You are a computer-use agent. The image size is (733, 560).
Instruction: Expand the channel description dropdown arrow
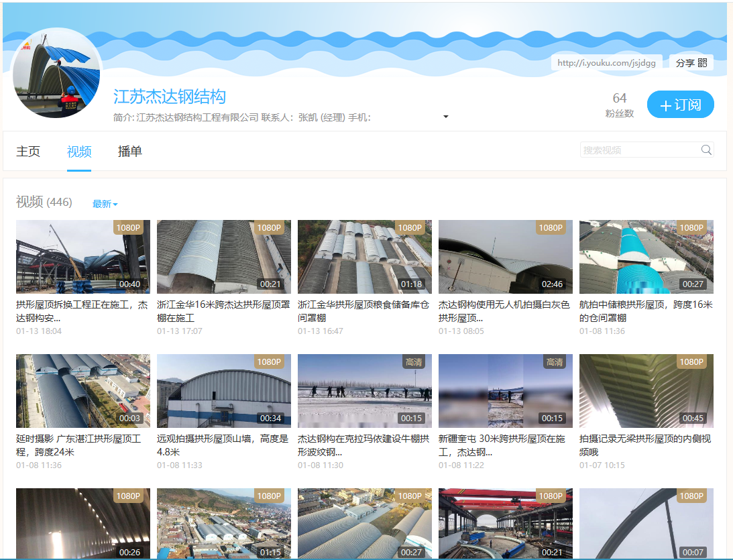tap(445, 117)
